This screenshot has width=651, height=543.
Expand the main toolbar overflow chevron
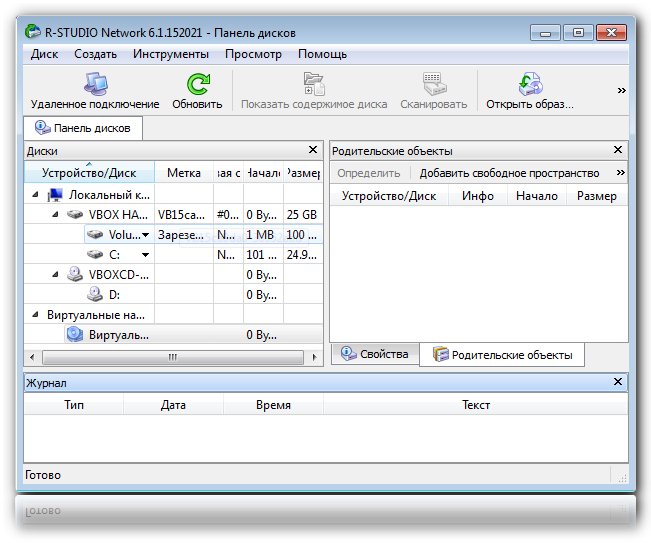coord(621,90)
